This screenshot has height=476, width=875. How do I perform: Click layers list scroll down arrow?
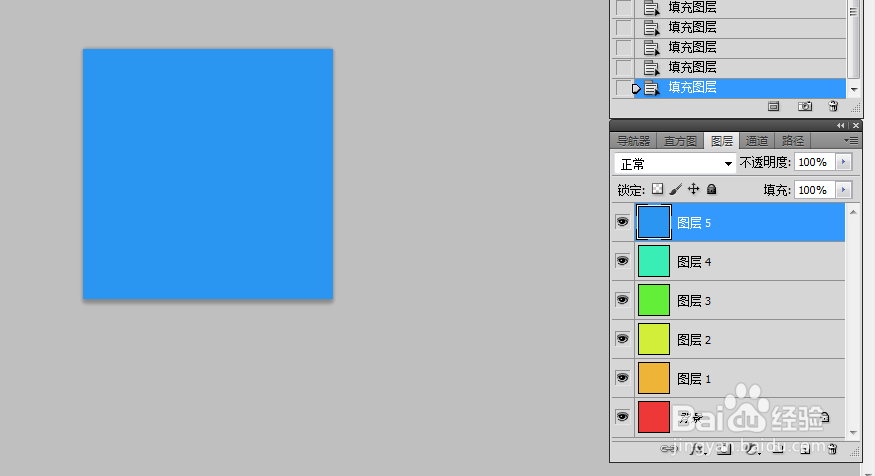[x=853, y=432]
